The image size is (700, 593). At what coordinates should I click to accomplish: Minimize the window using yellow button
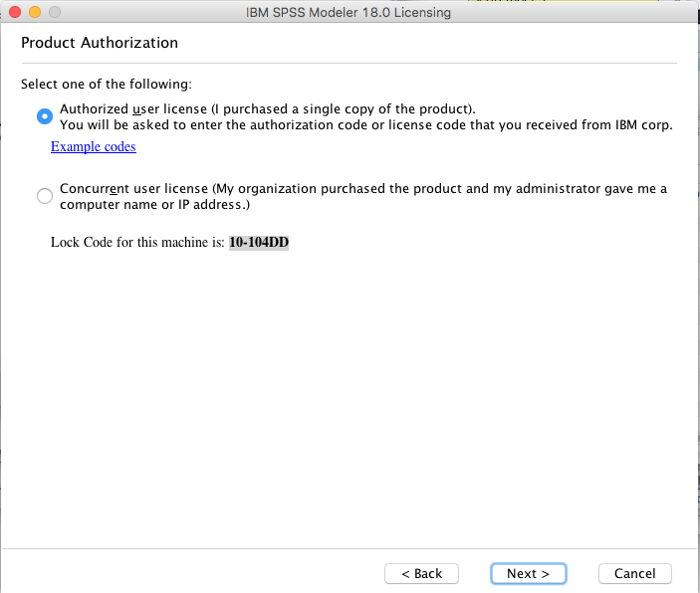34,12
